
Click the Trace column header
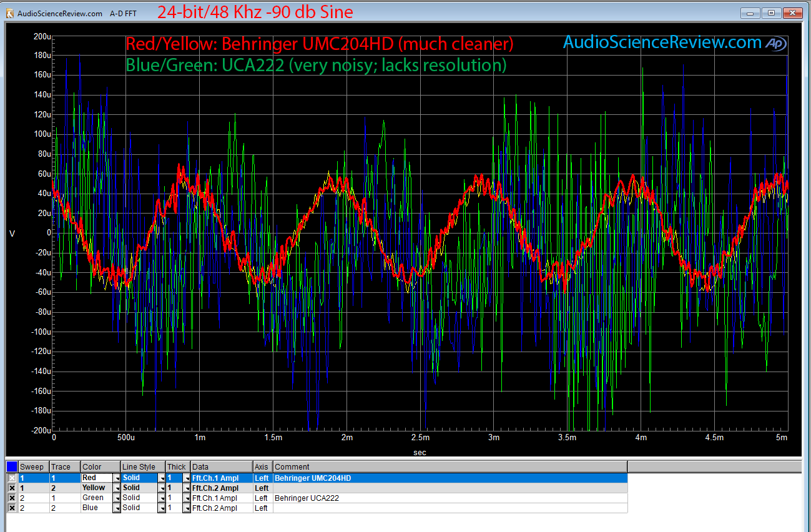(65, 466)
